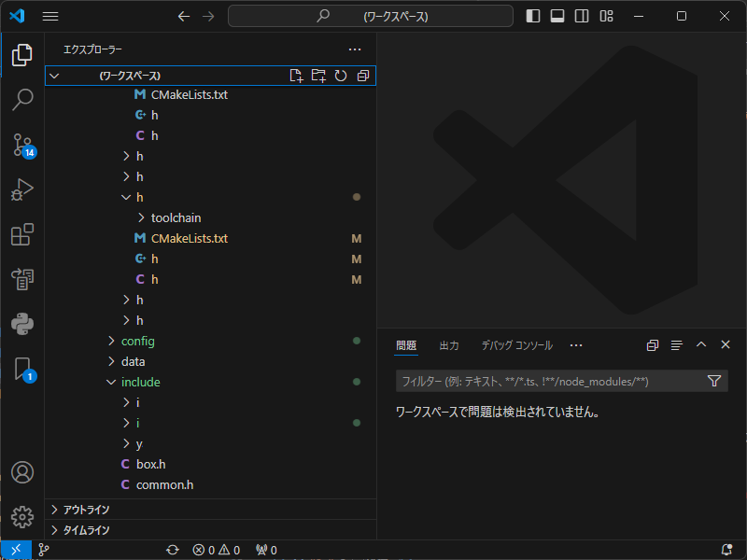
Task: Toggle the primary side bar
Action: [533, 16]
